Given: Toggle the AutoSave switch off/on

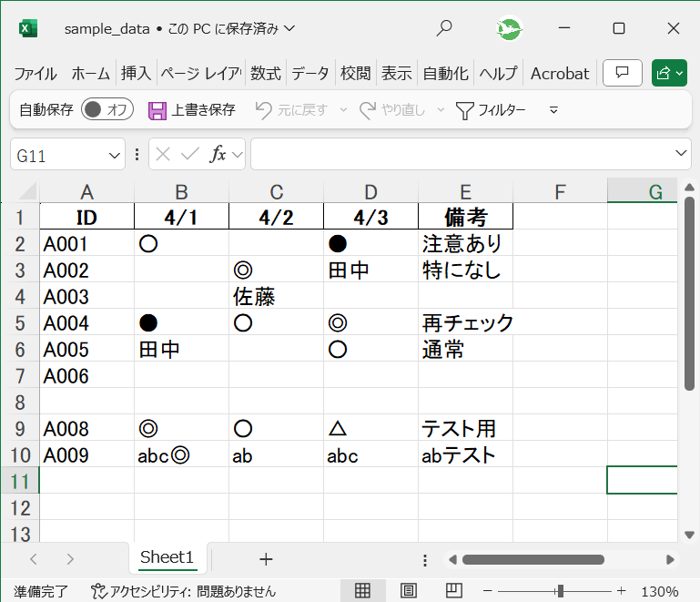Looking at the screenshot, I should [x=107, y=109].
